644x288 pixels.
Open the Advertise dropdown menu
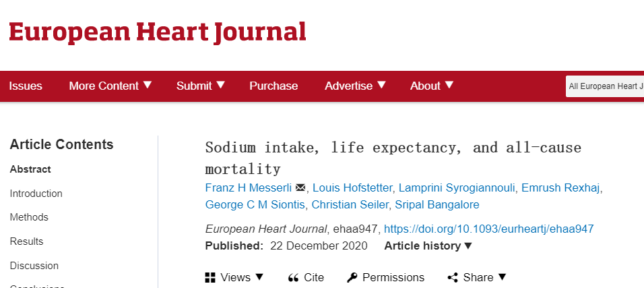click(356, 86)
